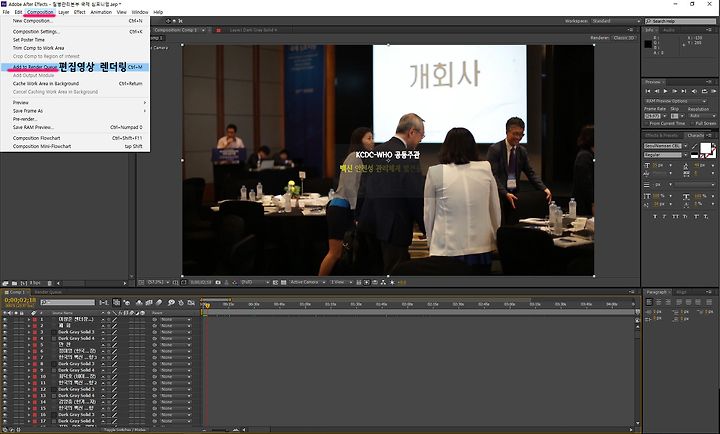Screen dimensions: 720x434
Task: Click the eyedropper in Character panel
Action: pyautogui.click(x=694, y=147)
